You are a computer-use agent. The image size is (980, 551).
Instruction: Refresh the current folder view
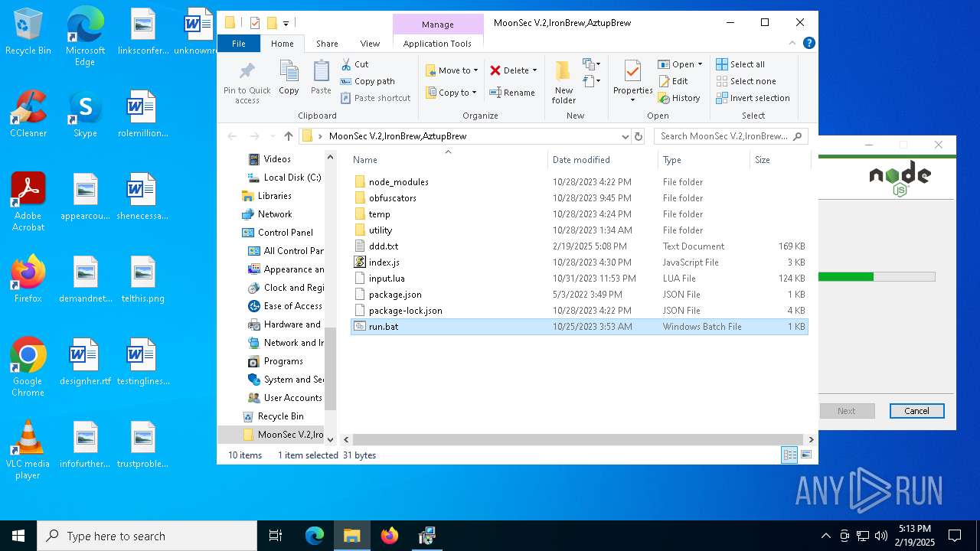(639, 136)
